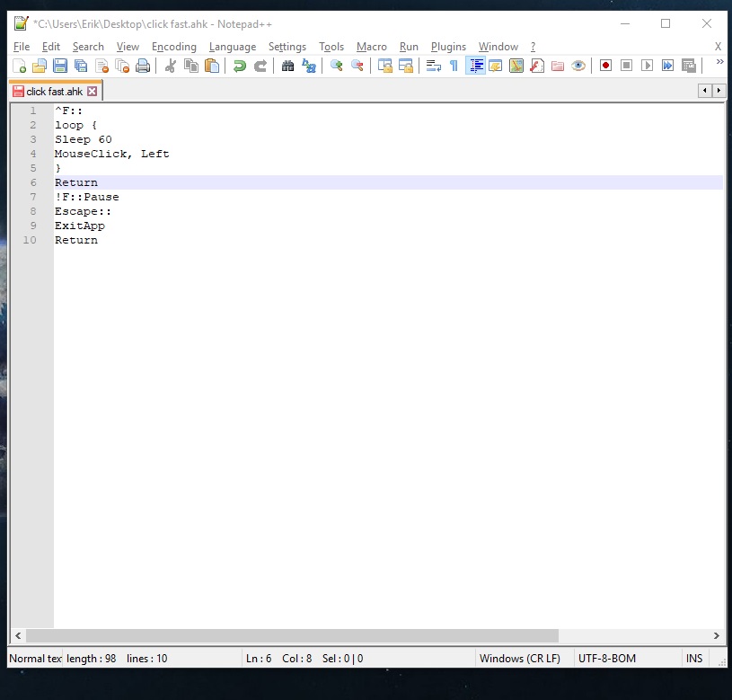Click the Stop Recording macro button
This screenshot has height=700, width=732.
coord(626,66)
